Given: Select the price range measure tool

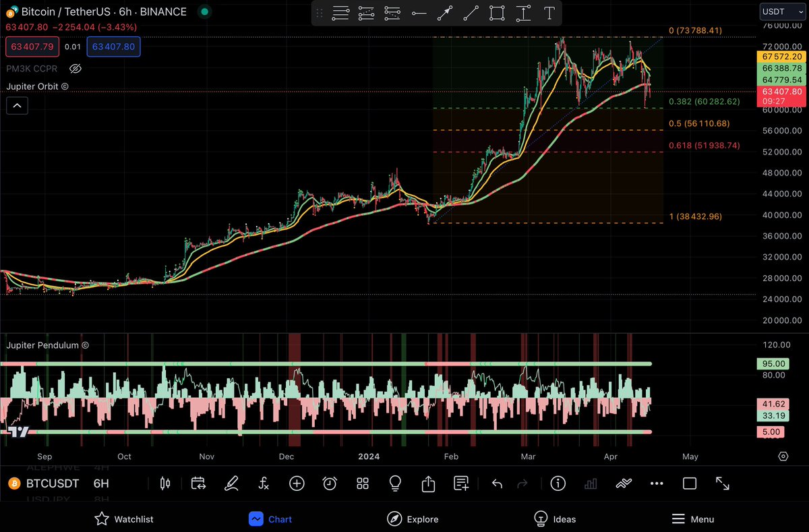Looking at the screenshot, I should point(523,13).
